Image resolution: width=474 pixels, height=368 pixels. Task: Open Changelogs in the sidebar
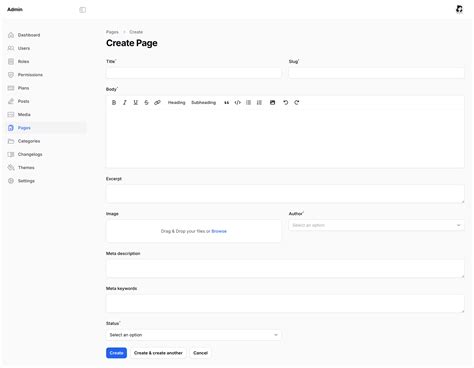pos(46,154)
